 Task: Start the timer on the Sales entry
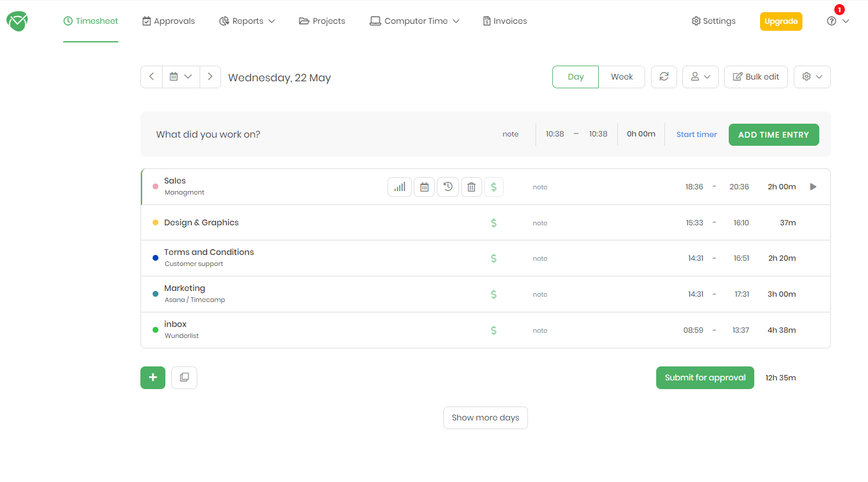(813, 186)
